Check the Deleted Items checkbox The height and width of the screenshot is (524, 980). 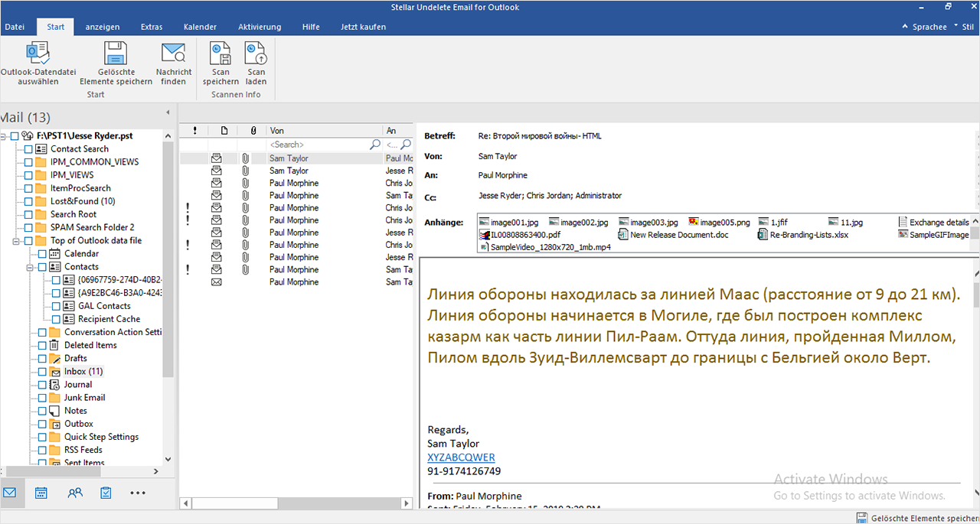(x=43, y=345)
